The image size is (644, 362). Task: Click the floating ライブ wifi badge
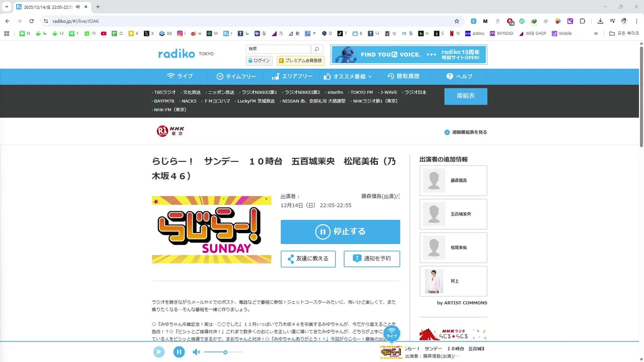(391, 334)
